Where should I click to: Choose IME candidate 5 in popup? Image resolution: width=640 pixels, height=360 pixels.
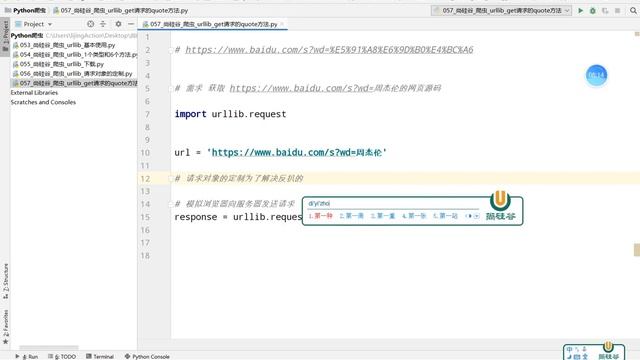(445, 216)
